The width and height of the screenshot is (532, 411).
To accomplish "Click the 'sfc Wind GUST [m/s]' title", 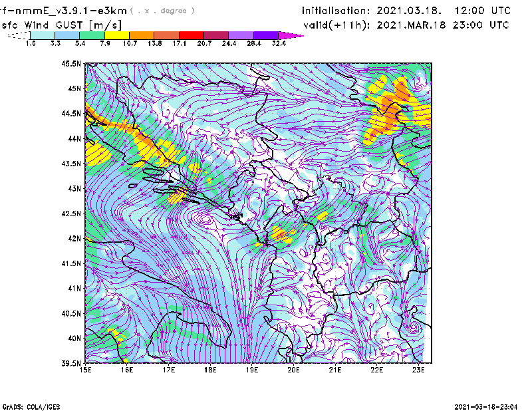I will tap(61, 25).
